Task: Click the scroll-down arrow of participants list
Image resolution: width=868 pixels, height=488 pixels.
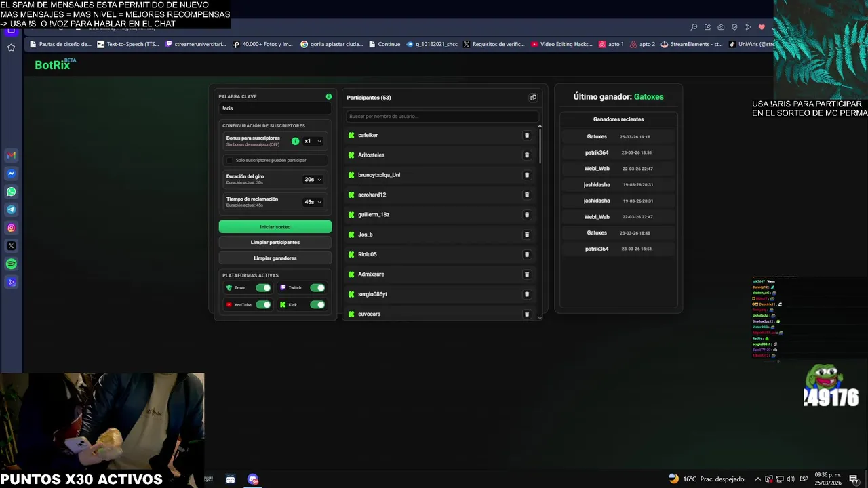Action: click(540, 317)
